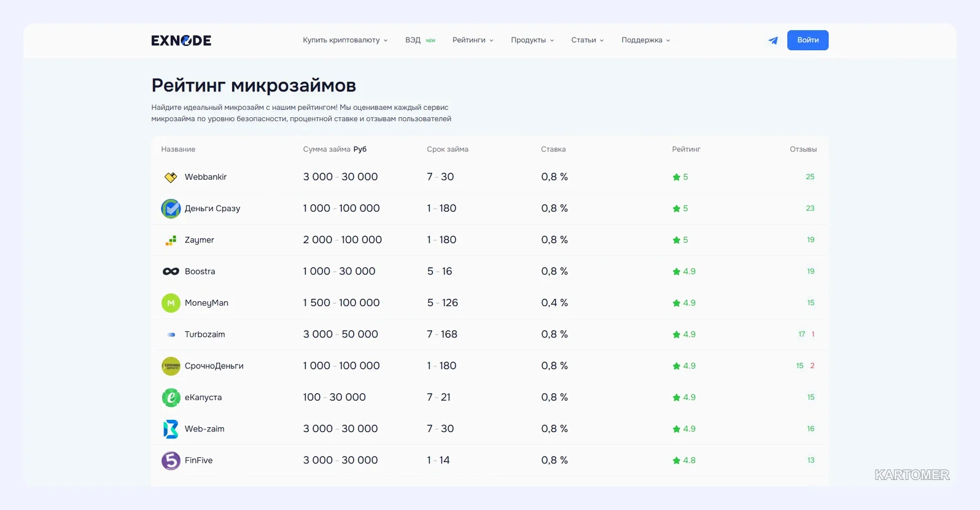Click the EXNODE logo
Viewport: 980px width, 510px height.
(181, 41)
